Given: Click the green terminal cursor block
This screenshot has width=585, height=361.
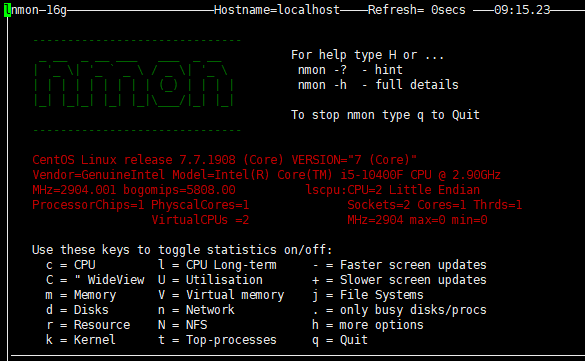Looking at the screenshot, I should (x=7, y=10).
